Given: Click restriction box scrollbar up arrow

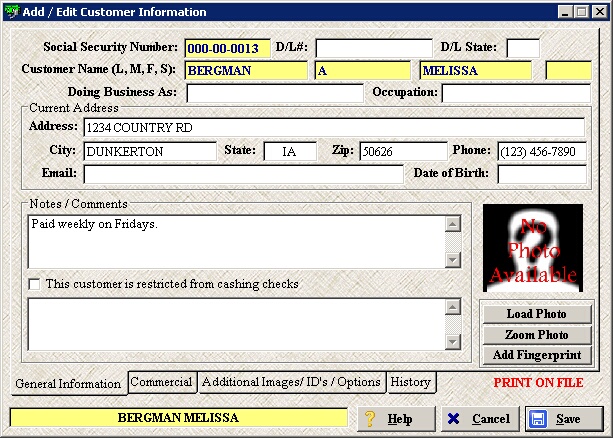Looking at the screenshot, I should coord(453,307).
